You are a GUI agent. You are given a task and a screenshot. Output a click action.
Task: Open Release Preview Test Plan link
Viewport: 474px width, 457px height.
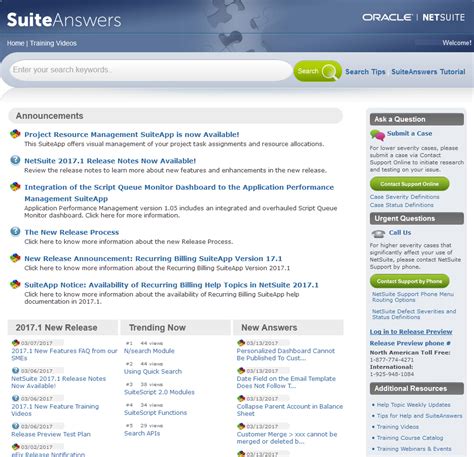(51, 434)
